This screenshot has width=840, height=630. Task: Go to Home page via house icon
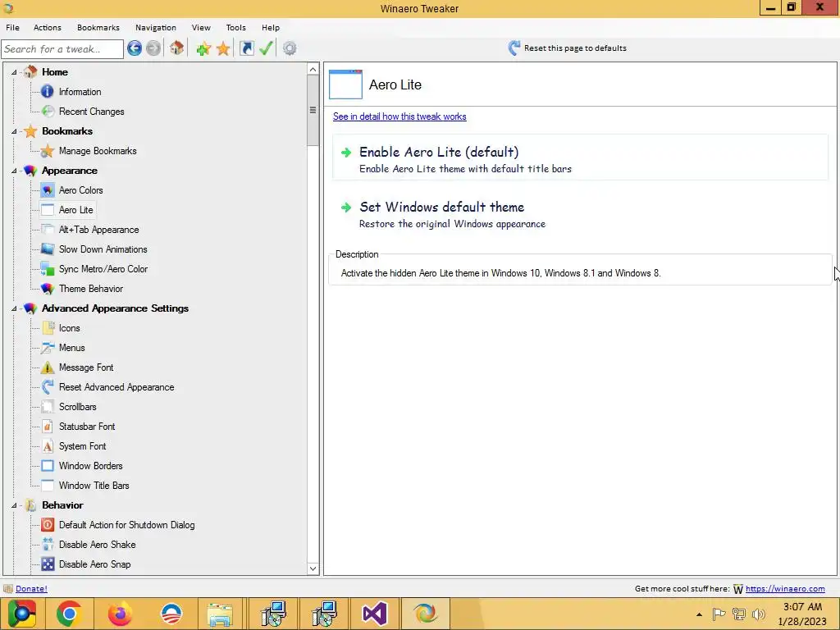(177, 48)
